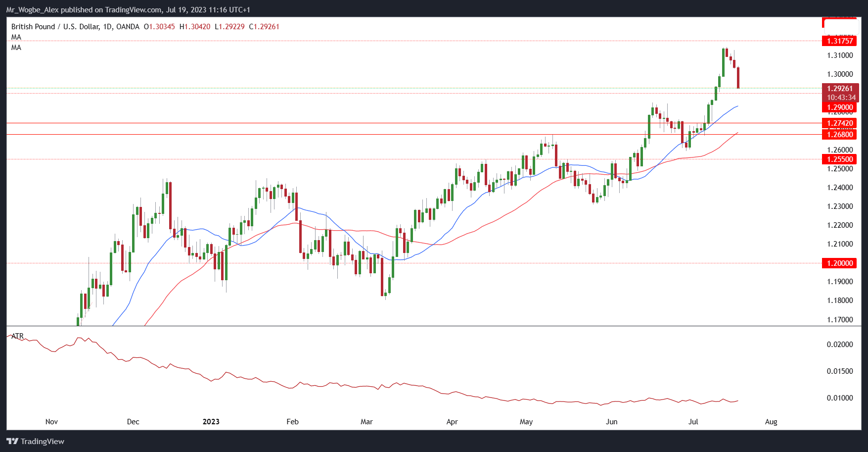Select the white horizontal line at 1.26800

coord(414,135)
